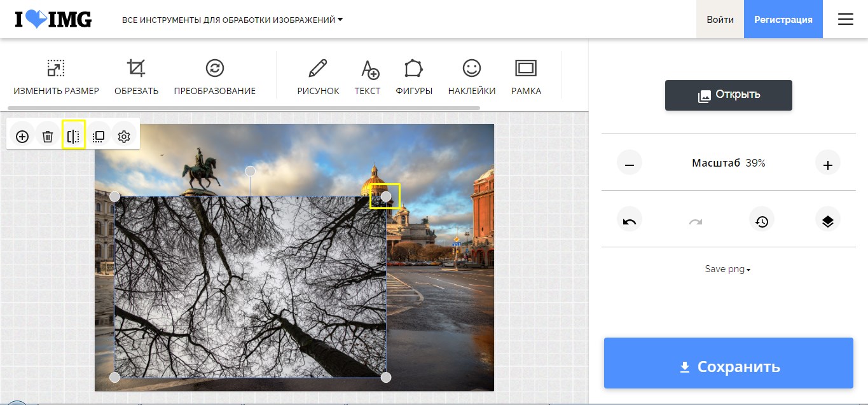Click the Сохранить save button
Screen dimensions: 868x405
click(728, 366)
